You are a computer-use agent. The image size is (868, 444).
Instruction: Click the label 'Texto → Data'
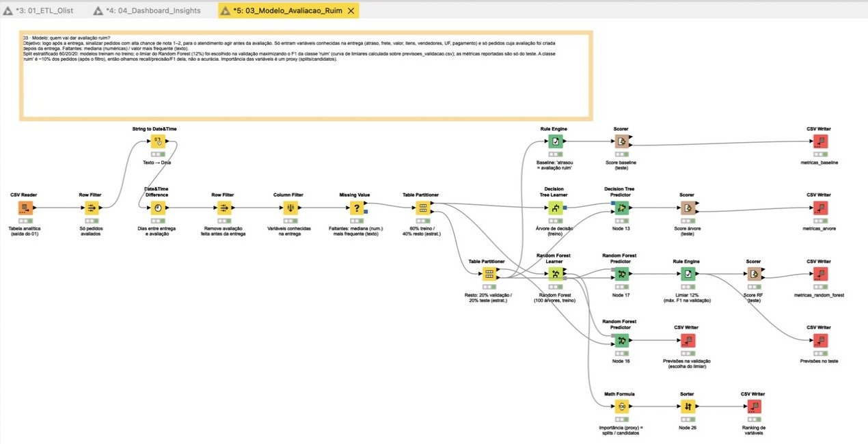coord(158,163)
